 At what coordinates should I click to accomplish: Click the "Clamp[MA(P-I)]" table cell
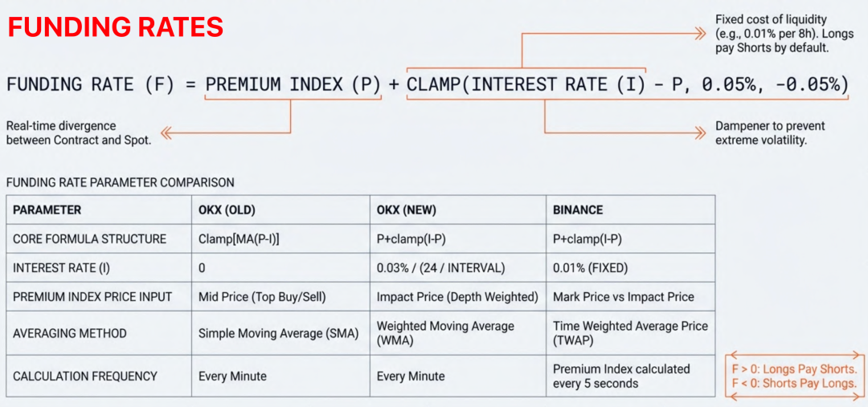pos(238,239)
